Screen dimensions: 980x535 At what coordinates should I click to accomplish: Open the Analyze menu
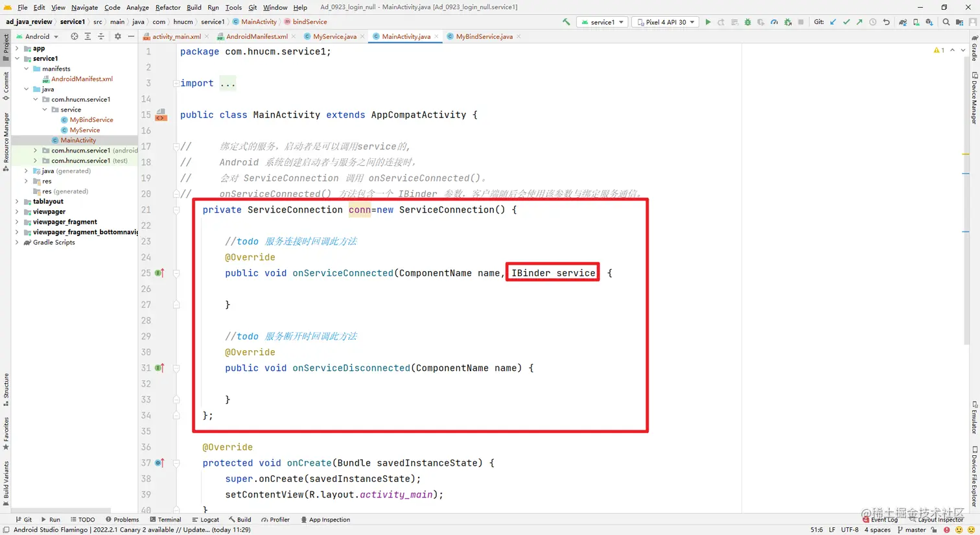click(x=137, y=7)
